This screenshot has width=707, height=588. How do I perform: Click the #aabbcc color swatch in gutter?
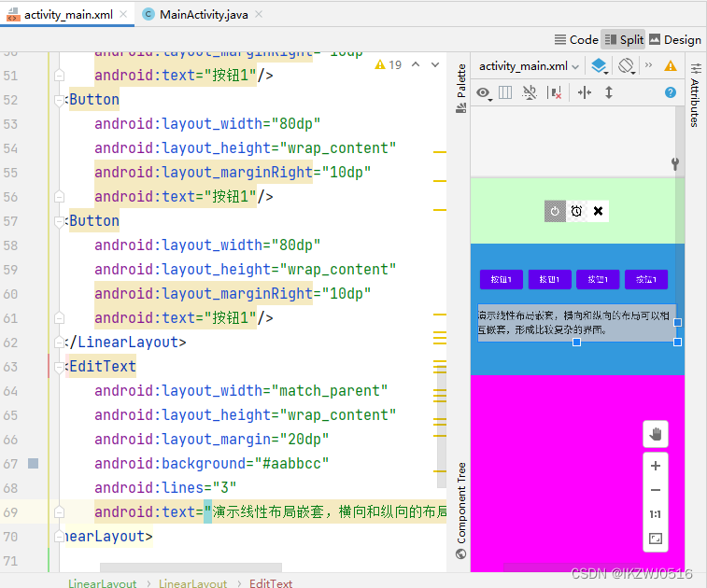tap(33, 463)
